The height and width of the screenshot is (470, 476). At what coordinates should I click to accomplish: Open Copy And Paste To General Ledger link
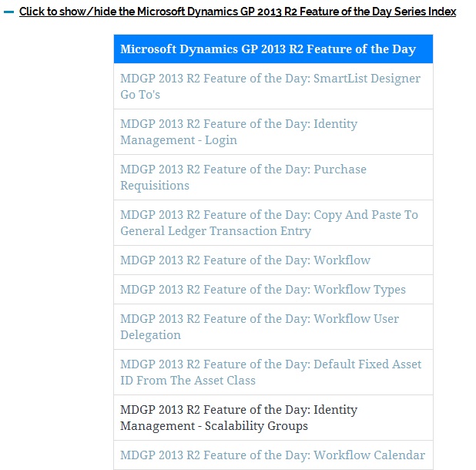pyautogui.click(x=269, y=223)
